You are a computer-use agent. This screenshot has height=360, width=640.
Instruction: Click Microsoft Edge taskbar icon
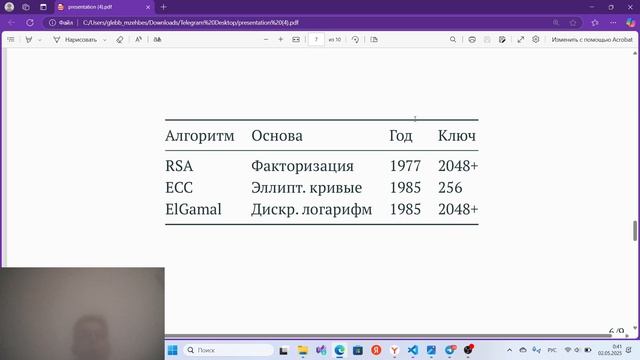(x=340, y=350)
